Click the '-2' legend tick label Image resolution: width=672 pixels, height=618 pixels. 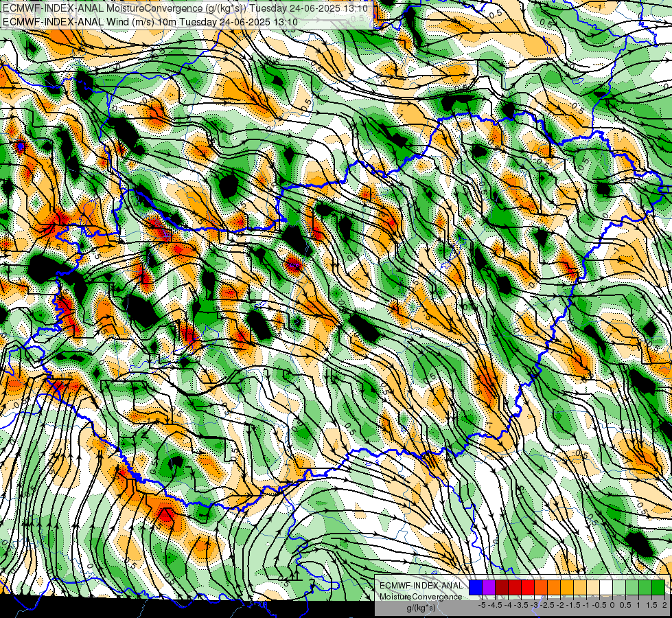[560, 605]
